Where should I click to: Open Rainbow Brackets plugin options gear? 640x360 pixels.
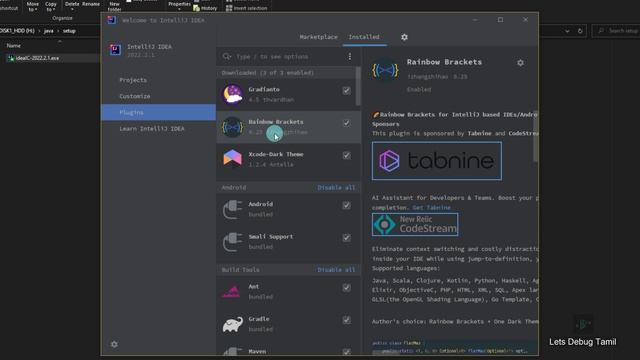[x=520, y=63]
